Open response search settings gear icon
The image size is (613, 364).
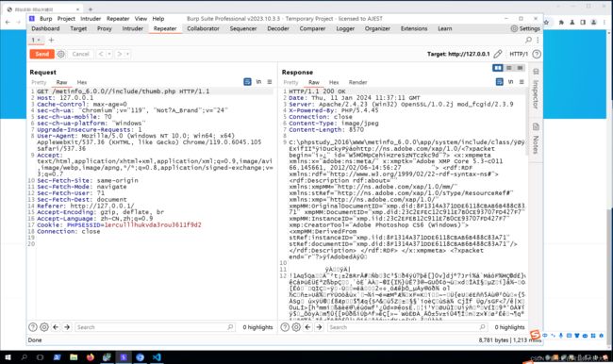pyautogui.click(x=296, y=327)
